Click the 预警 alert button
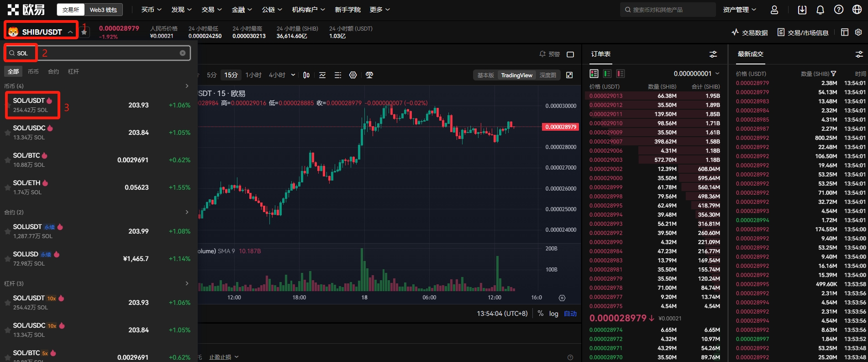The width and height of the screenshot is (868, 362). tap(550, 54)
